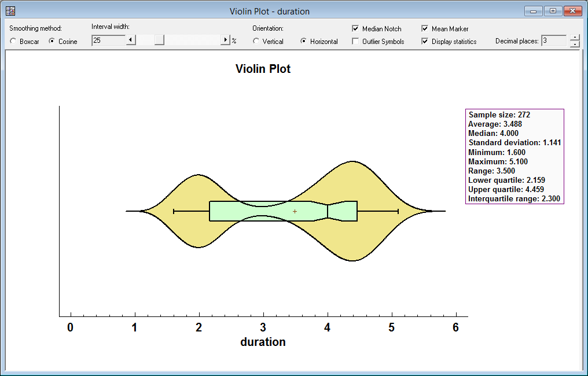Click the green box plot inside the violin
This screenshot has height=376, width=588.
click(243, 212)
